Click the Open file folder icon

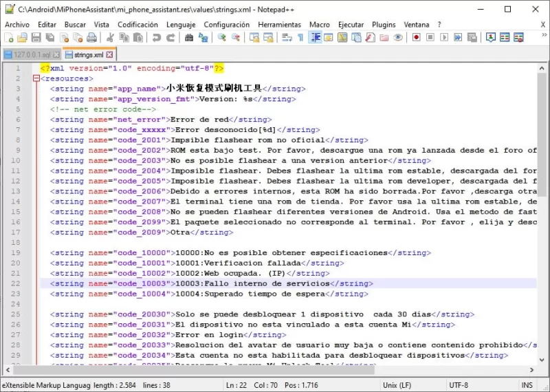22,37
